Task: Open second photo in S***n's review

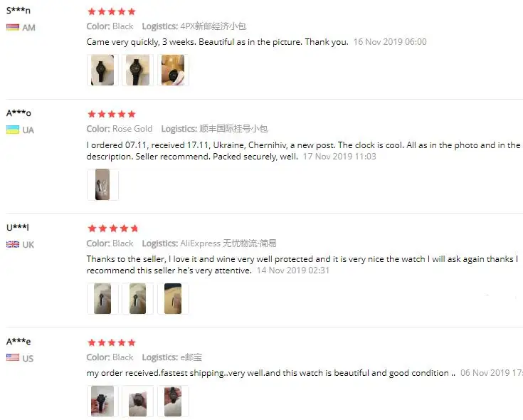Action: [137, 70]
